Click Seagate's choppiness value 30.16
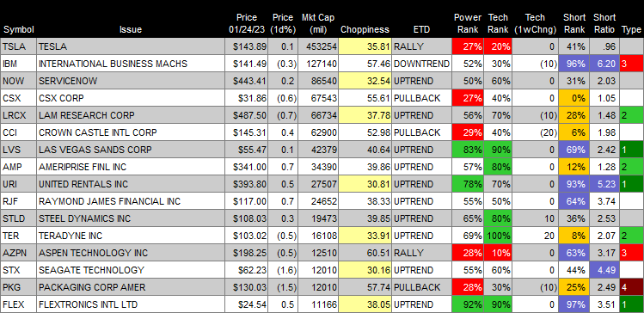The image size is (644, 313). click(365, 270)
